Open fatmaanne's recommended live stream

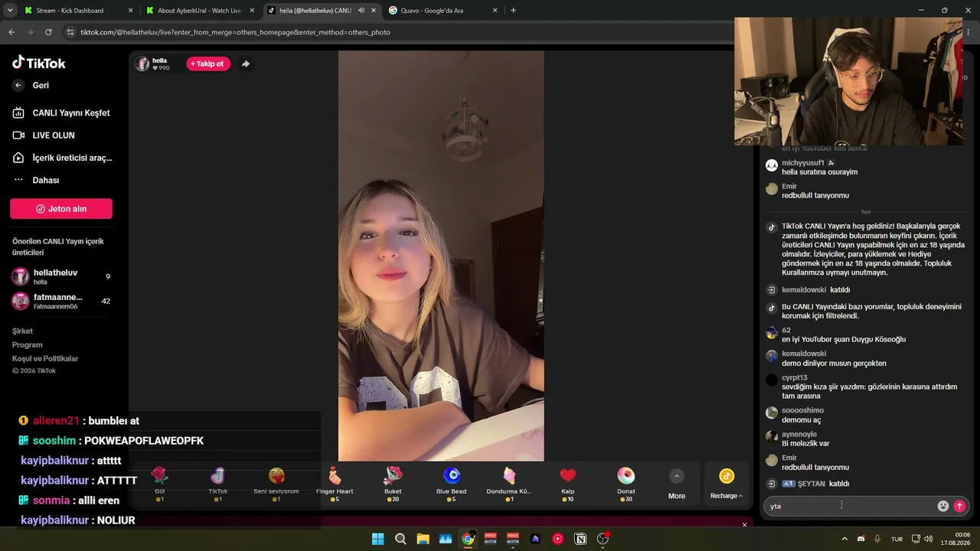(61, 301)
